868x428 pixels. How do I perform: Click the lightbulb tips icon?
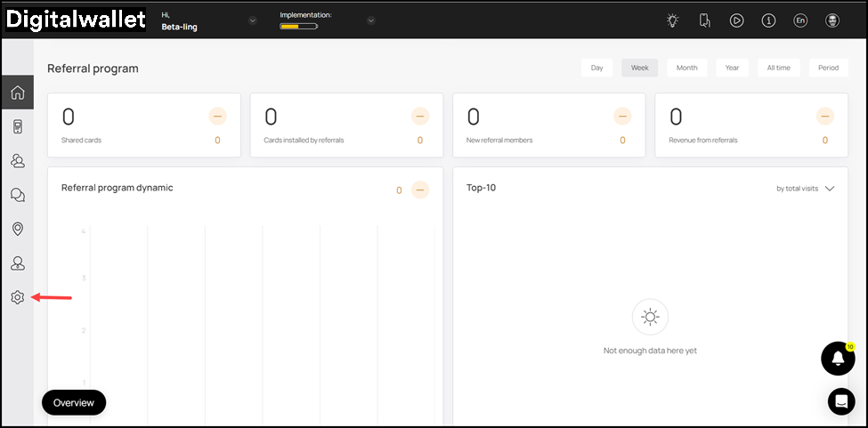click(x=673, y=21)
